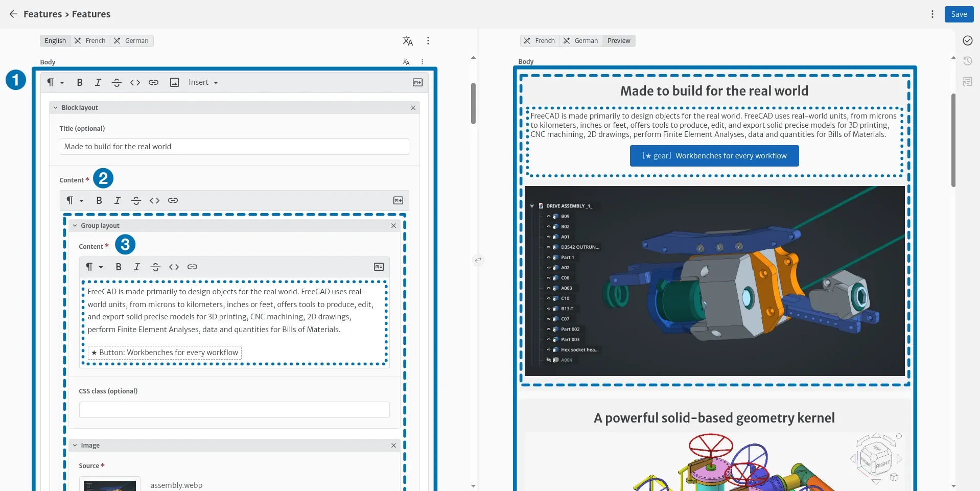Collapse the Block layout section

pyautogui.click(x=56, y=108)
